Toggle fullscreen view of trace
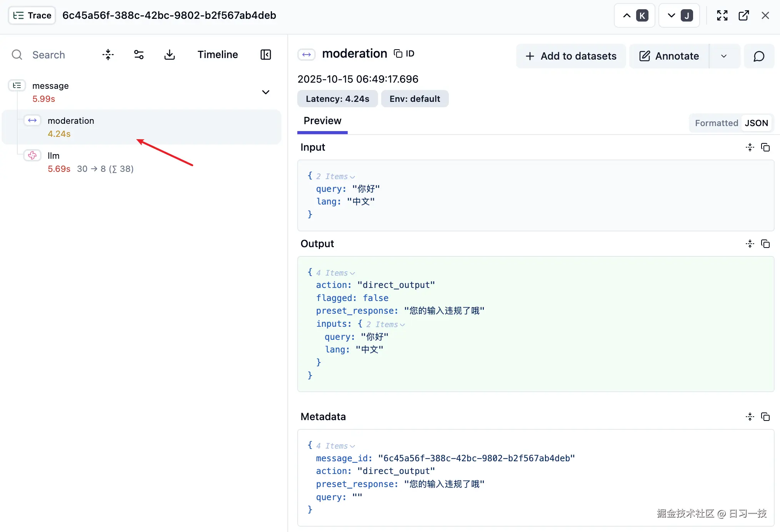The image size is (780, 532). coord(722,16)
